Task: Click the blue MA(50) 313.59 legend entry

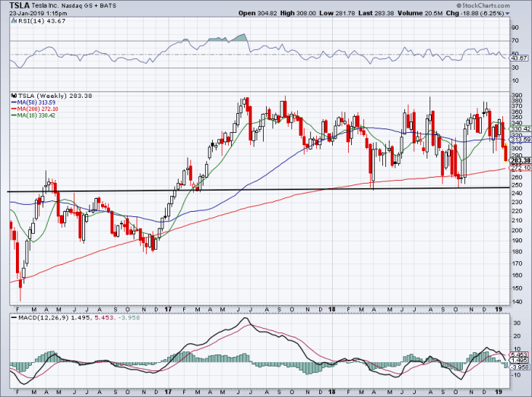Action: (33, 102)
